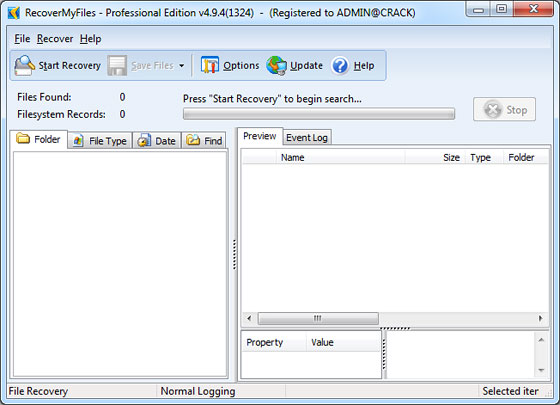
Task: Click the RecoverMyFiles app icon in title bar
Action: [14, 13]
